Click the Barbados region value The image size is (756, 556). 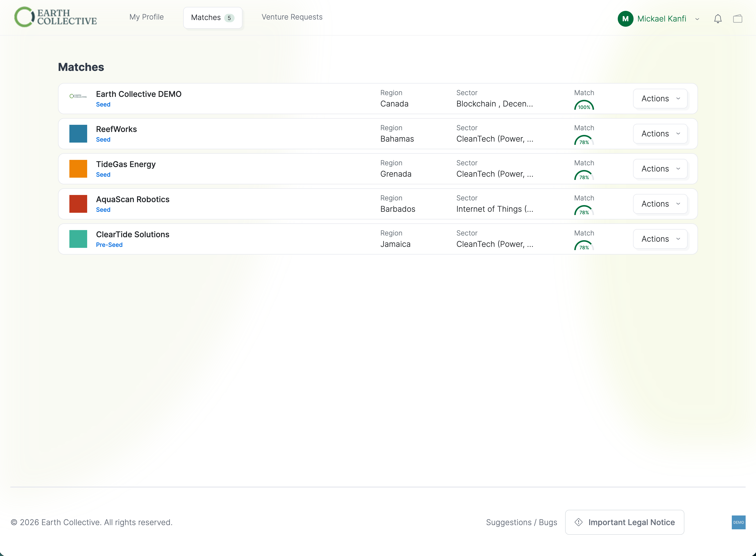coord(398,209)
